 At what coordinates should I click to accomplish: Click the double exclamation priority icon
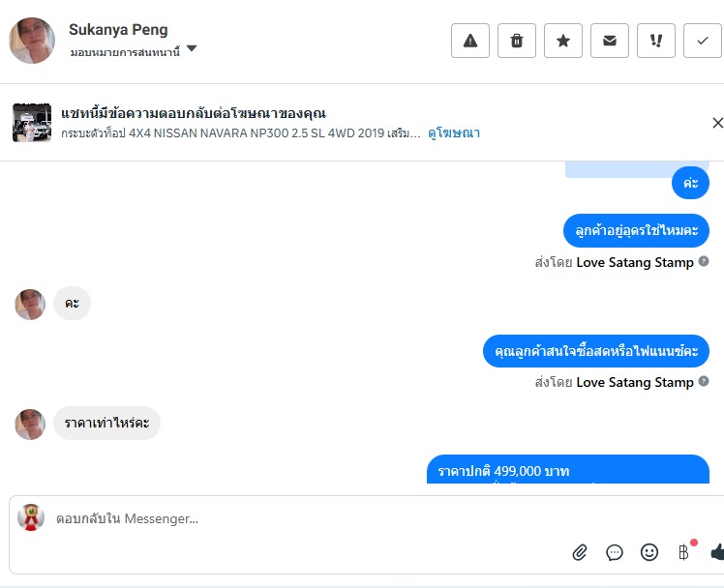(x=656, y=41)
